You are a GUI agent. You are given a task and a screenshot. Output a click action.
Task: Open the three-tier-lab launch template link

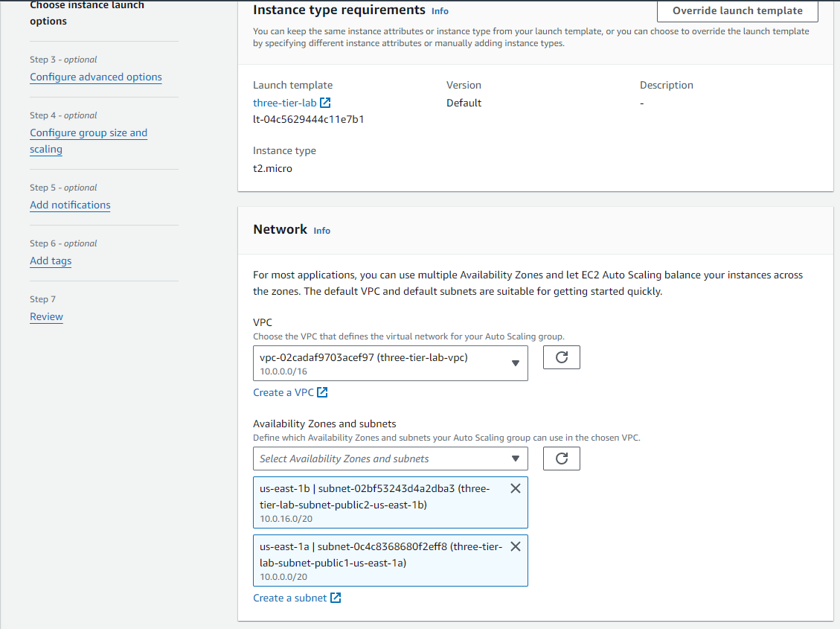284,103
